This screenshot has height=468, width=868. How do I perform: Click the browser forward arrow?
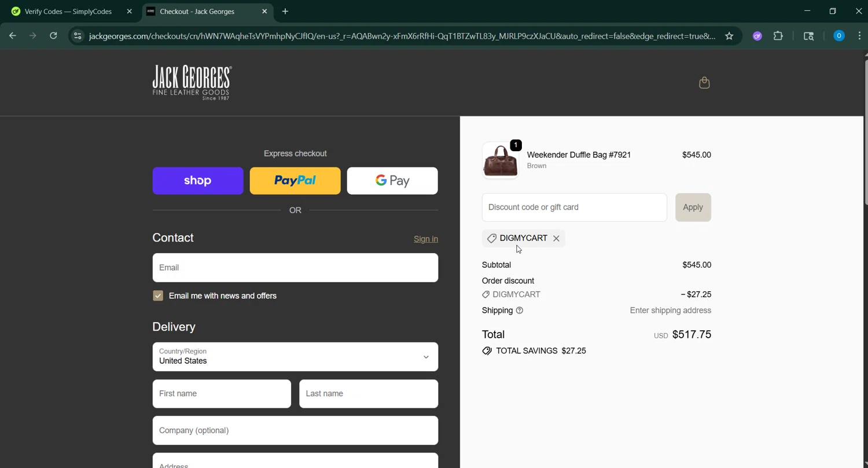[x=33, y=36]
